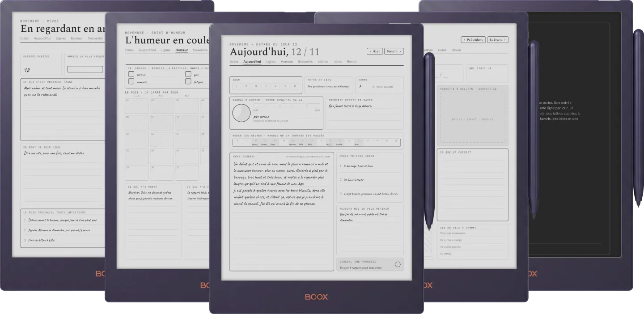Image resolution: width=644 pixels, height=314 pixels.
Task: Tap the mood dial circle in Cadran d'humeur
Action: point(241,113)
